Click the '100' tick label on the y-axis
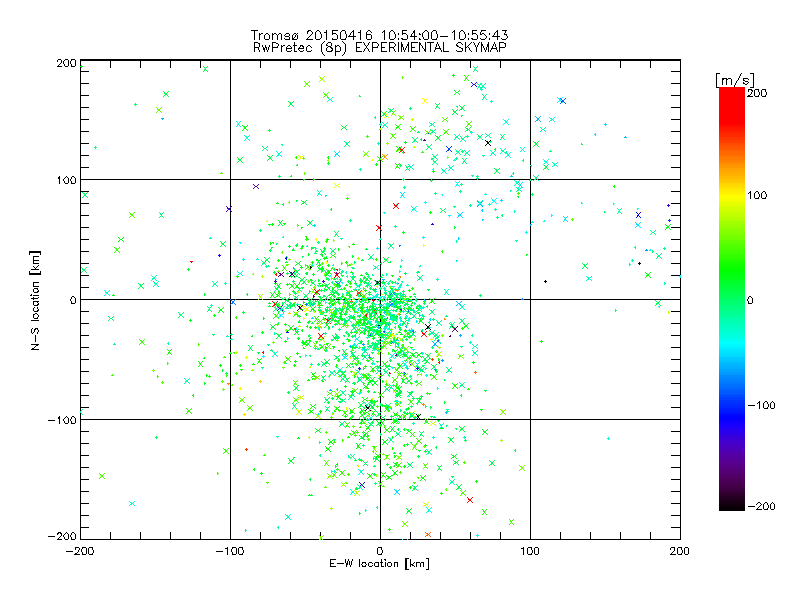Image resolution: width=800 pixels, height=600 pixels. click(x=66, y=180)
